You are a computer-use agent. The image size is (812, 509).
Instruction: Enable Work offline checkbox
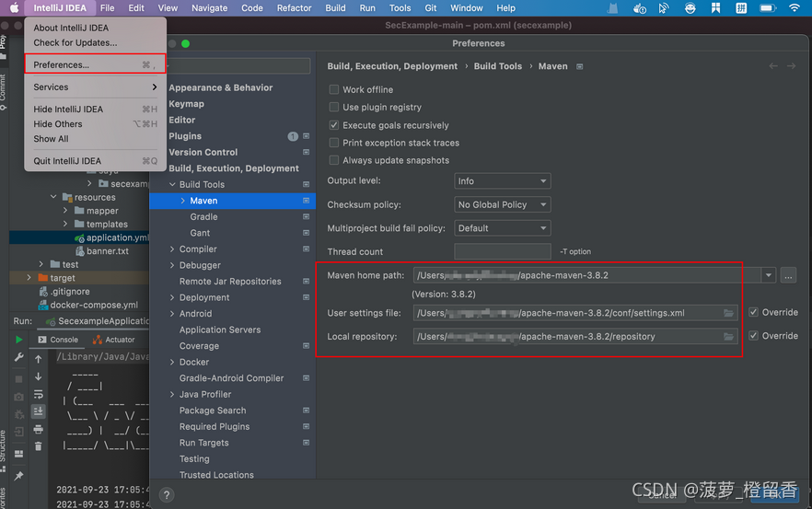point(334,89)
